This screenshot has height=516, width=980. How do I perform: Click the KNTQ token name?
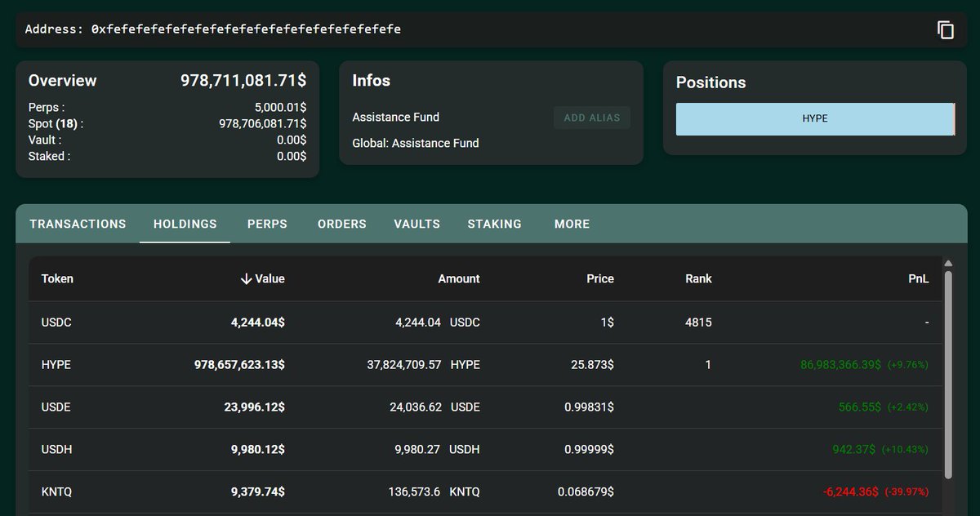point(56,492)
